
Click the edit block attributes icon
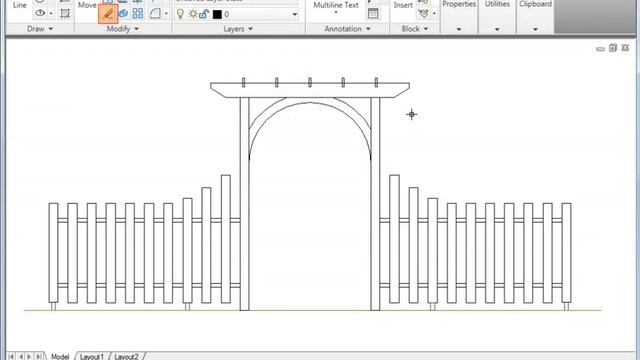(x=424, y=13)
